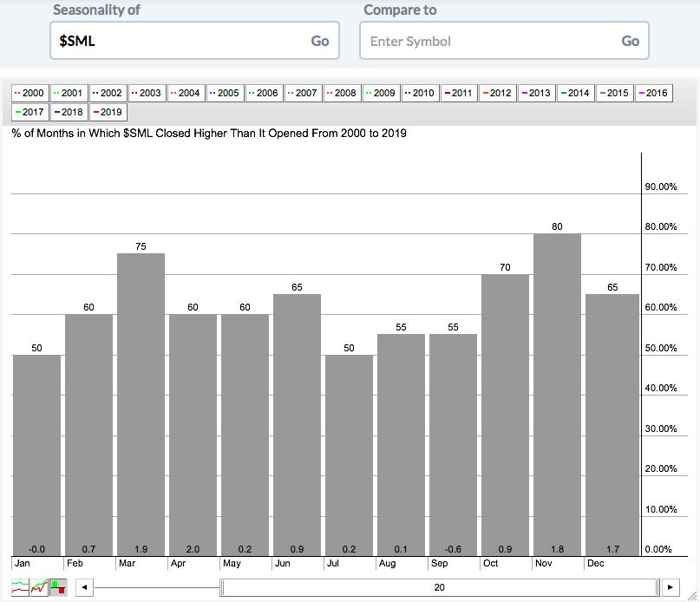Toggle the 2000 year legend button
Image resolution: width=700 pixels, height=602 pixels.
[x=29, y=93]
